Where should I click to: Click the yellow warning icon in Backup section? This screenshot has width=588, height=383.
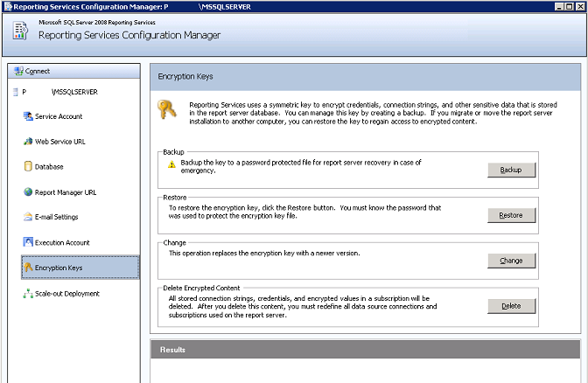[x=171, y=164]
